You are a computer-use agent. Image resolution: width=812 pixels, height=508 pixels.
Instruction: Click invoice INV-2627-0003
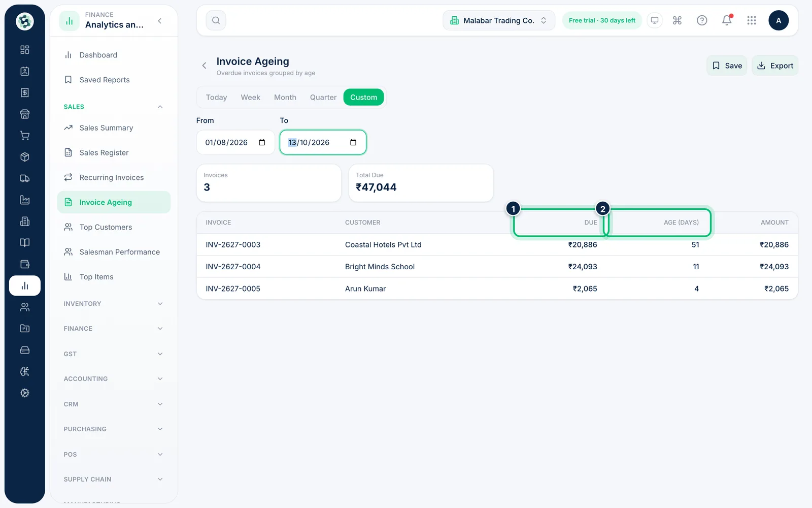click(233, 245)
